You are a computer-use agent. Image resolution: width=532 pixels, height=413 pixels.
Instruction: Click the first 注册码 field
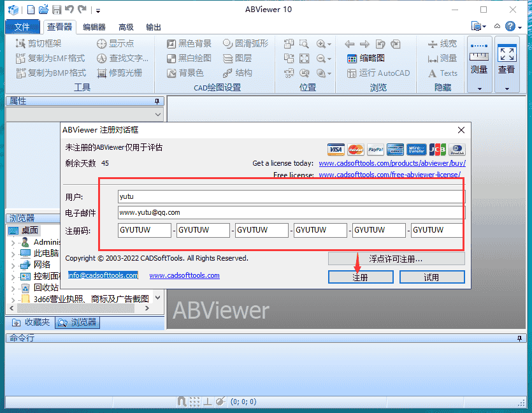pyautogui.click(x=144, y=230)
